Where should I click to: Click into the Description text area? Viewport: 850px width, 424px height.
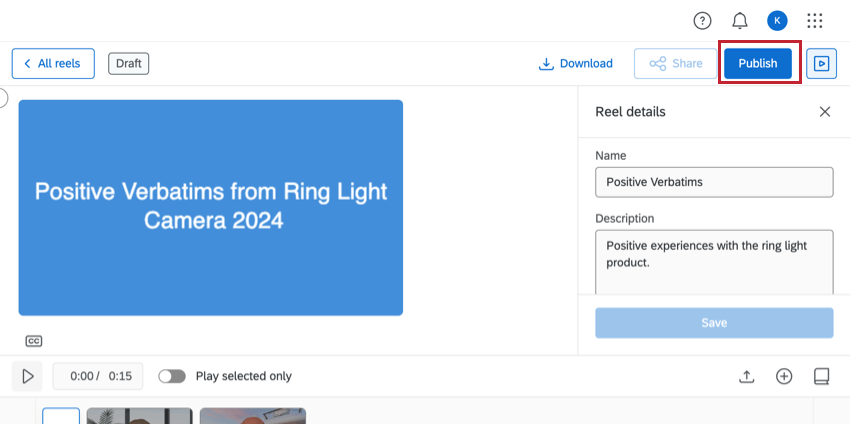[x=714, y=260]
